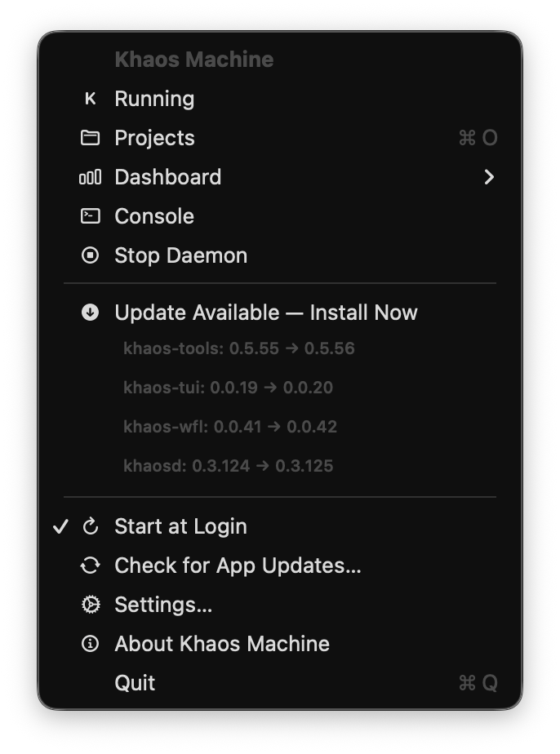The image size is (560, 754).
Task: Click the folder icon next to Projects
Action: [90, 137]
